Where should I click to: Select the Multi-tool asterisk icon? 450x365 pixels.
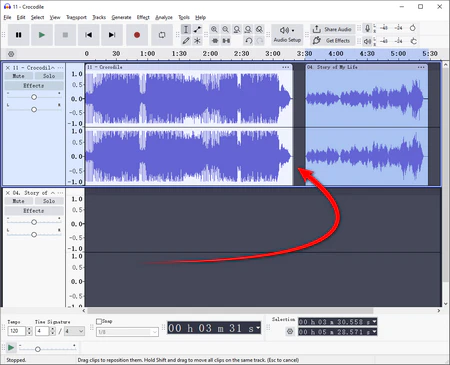coord(197,41)
